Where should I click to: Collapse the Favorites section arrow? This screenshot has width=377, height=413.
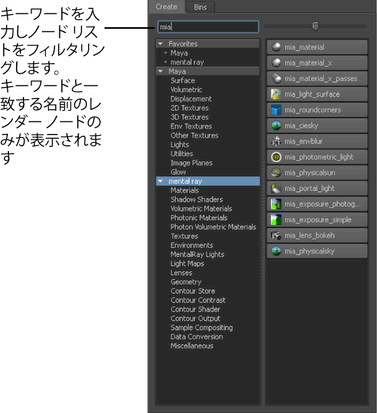tap(161, 44)
